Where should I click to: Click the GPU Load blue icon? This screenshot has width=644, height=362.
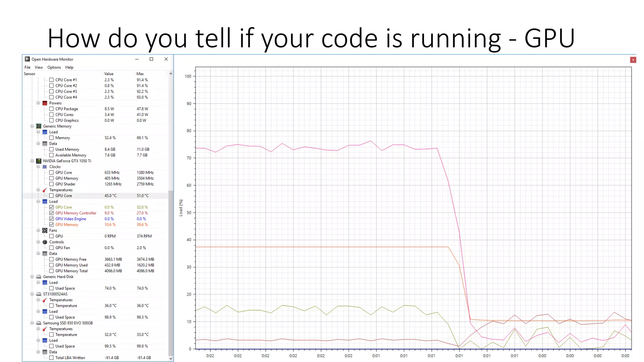point(45,201)
